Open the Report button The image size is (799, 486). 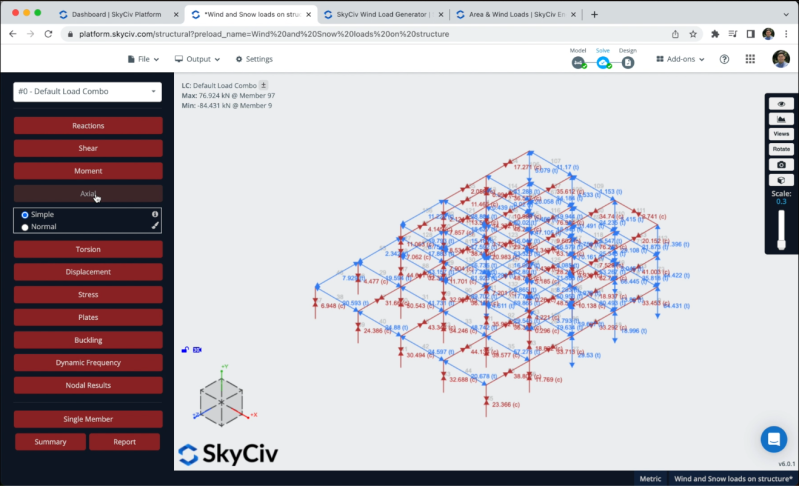124,442
